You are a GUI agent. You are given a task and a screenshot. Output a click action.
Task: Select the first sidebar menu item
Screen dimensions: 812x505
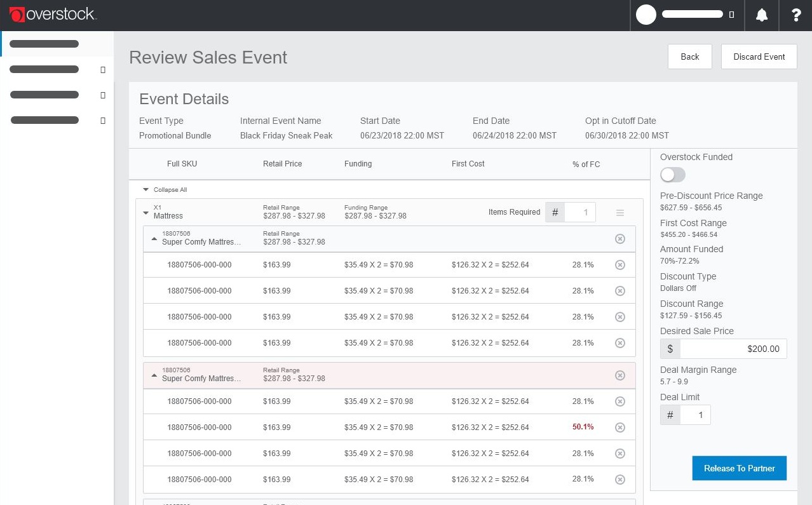click(x=44, y=44)
